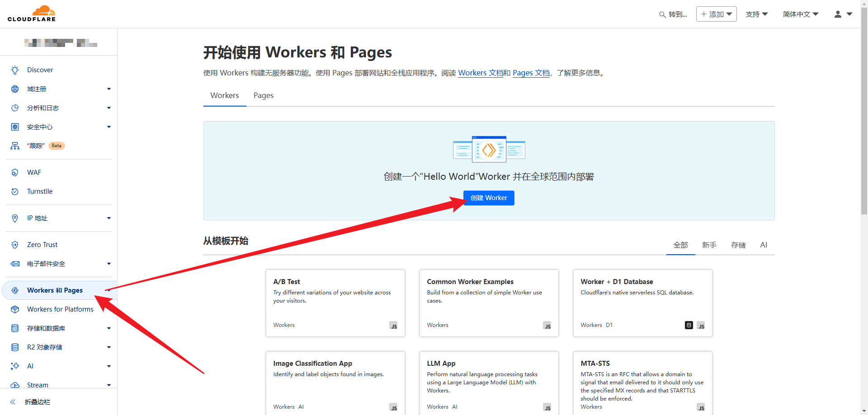Click the Zero Trust icon
868x415 pixels.
click(x=15, y=245)
